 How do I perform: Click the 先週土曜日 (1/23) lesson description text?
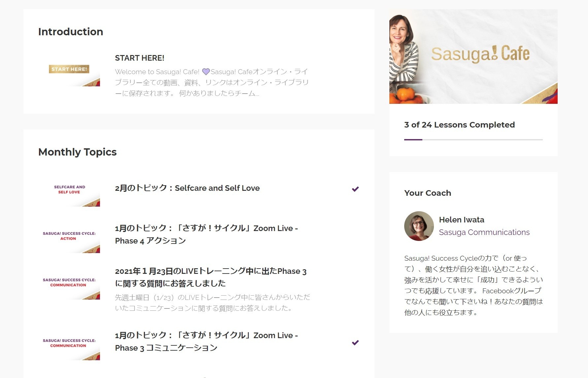212,303
